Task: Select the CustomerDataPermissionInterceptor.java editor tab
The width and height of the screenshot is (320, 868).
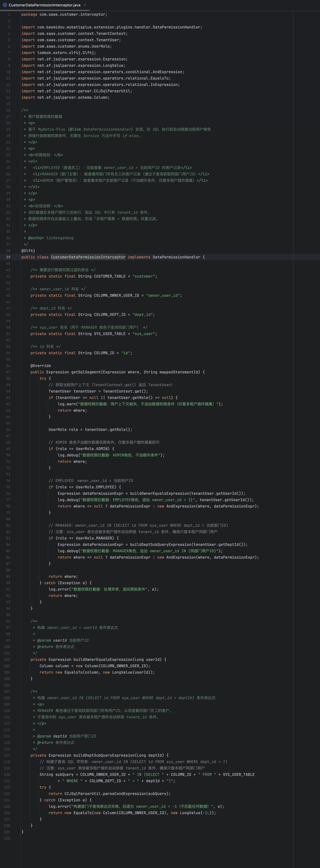Action: 44,5
